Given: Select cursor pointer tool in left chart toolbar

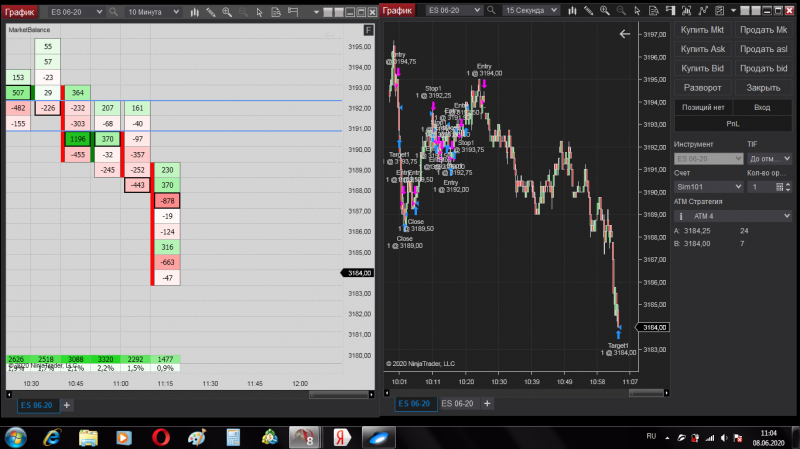Looking at the screenshot, I should point(260,12).
